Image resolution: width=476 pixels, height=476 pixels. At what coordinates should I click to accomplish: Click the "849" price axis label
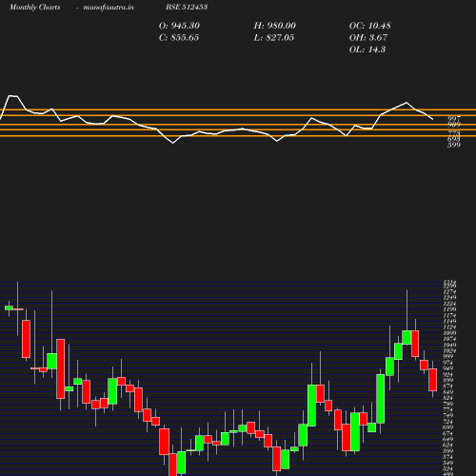[449, 392]
